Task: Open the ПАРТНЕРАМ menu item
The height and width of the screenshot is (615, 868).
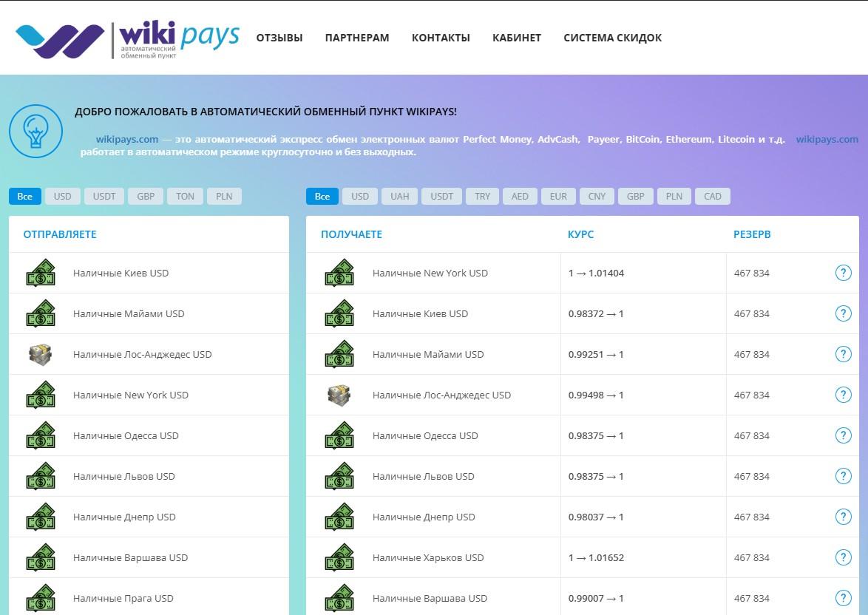Action: tap(357, 38)
